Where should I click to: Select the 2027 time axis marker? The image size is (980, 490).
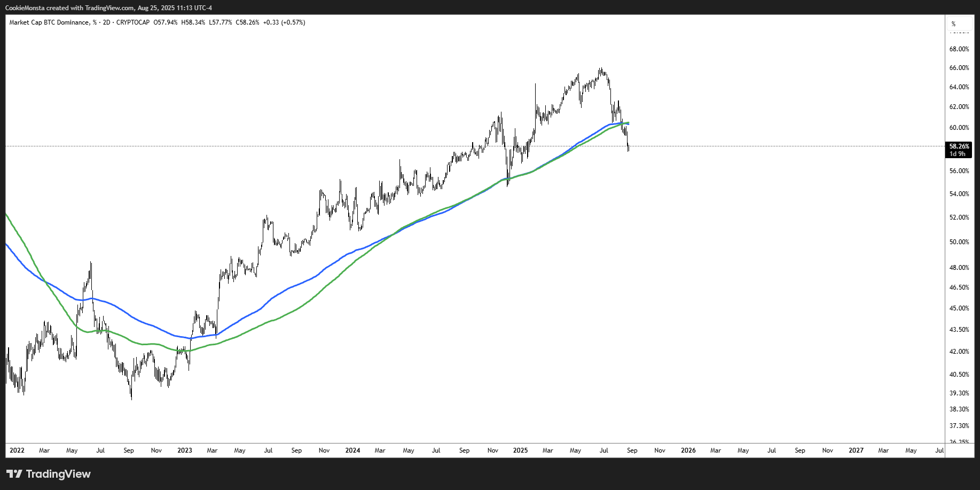pos(856,450)
